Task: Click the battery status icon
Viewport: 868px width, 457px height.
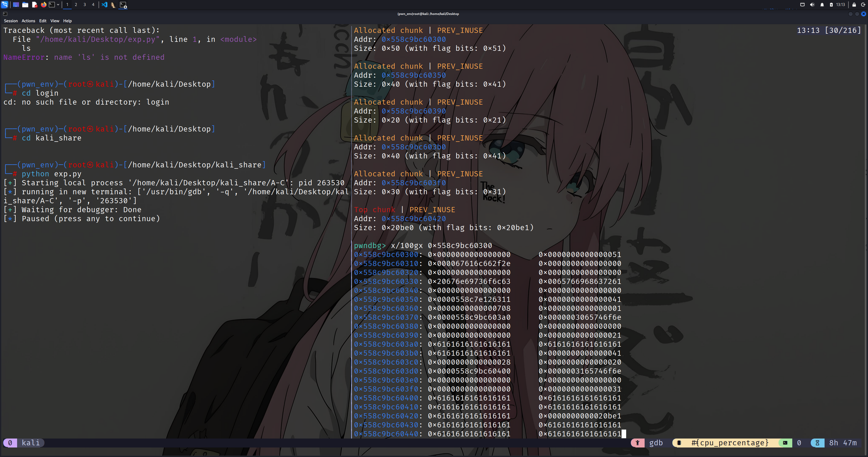Action: [x=831, y=5]
